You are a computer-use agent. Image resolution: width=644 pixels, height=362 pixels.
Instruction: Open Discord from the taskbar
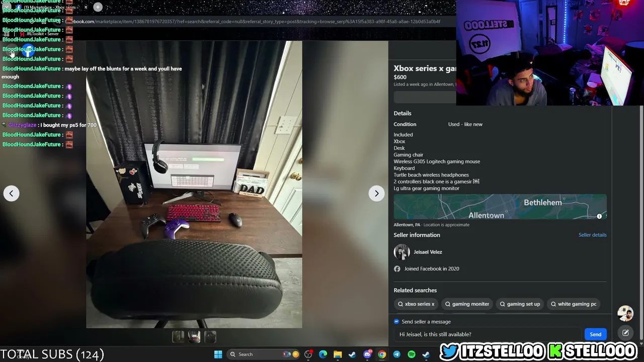coord(367,354)
